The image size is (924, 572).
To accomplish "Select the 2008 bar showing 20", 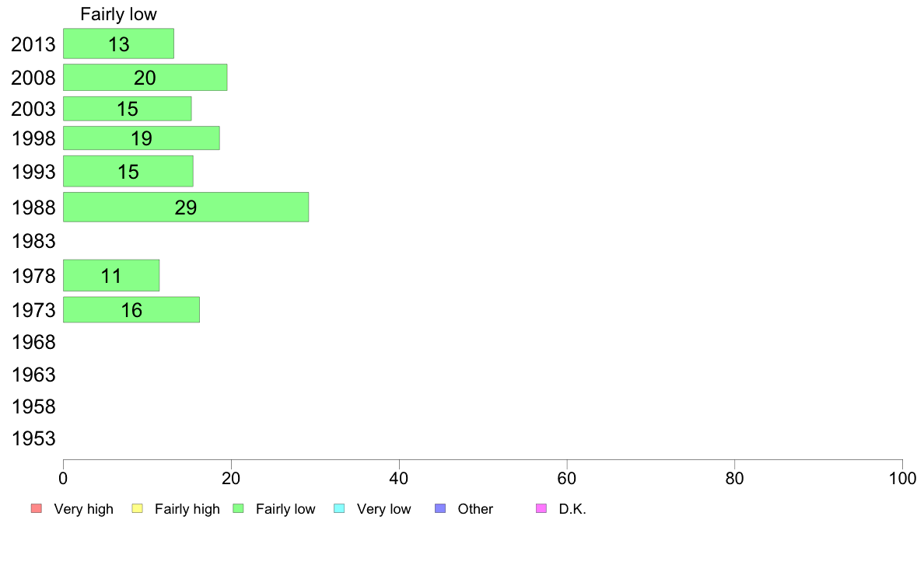I will click(145, 78).
